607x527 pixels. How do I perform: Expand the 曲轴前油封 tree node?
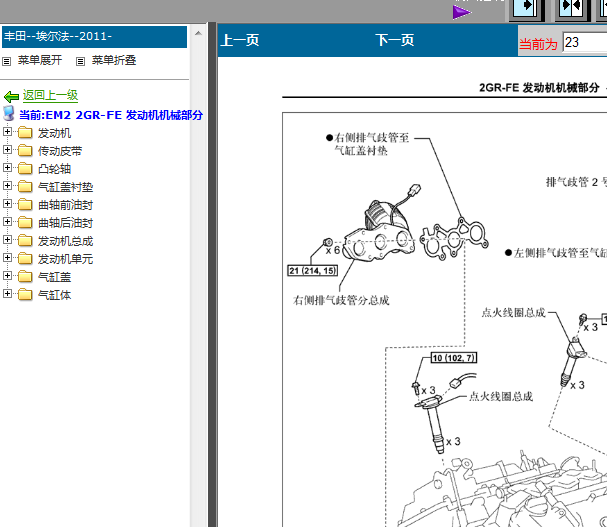[7, 203]
